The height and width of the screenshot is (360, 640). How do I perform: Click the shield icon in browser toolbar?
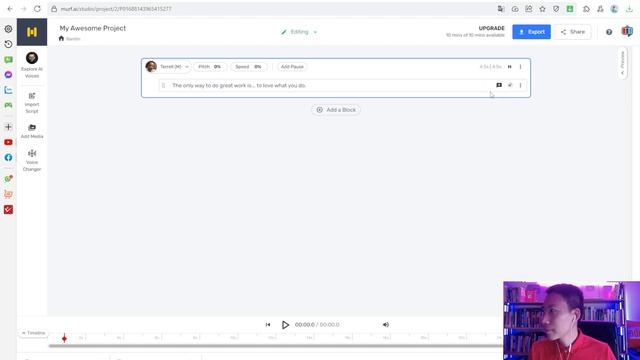[x=556, y=9]
